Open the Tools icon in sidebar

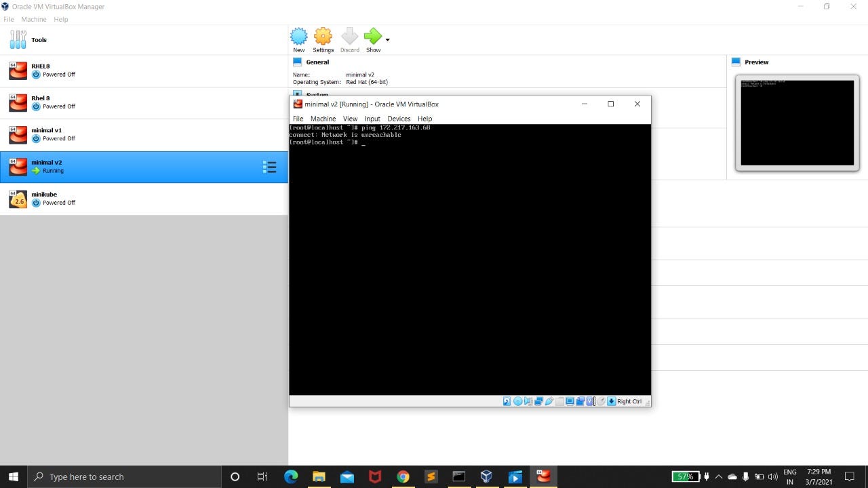[x=18, y=40]
